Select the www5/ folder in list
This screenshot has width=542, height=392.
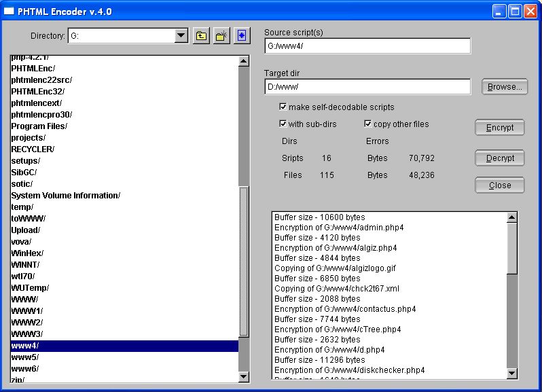(x=25, y=357)
